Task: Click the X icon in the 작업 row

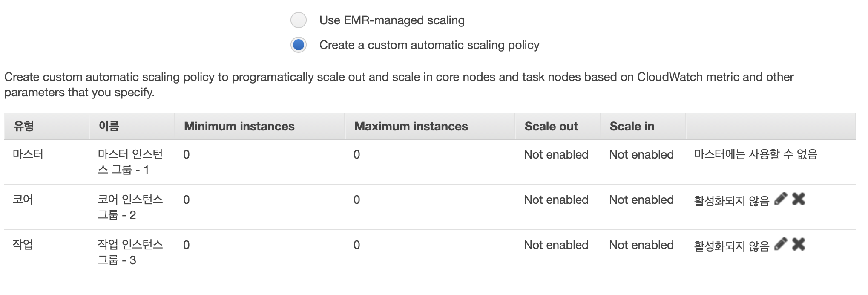Action: (x=799, y=244)
